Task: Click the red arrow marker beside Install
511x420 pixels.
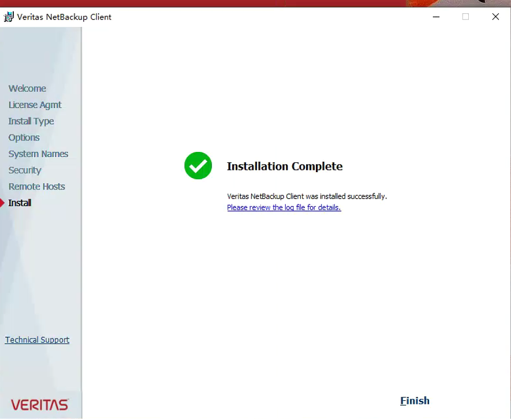Action: (x=2, y=203)
